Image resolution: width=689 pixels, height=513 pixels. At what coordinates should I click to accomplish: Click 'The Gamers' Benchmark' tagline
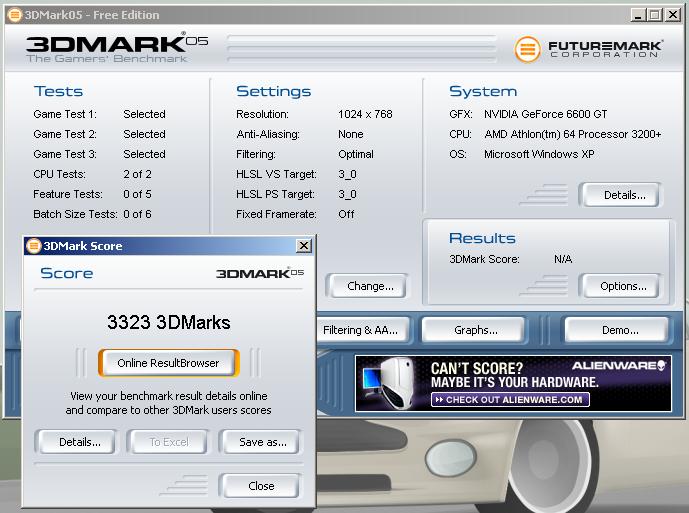[107, 58]
